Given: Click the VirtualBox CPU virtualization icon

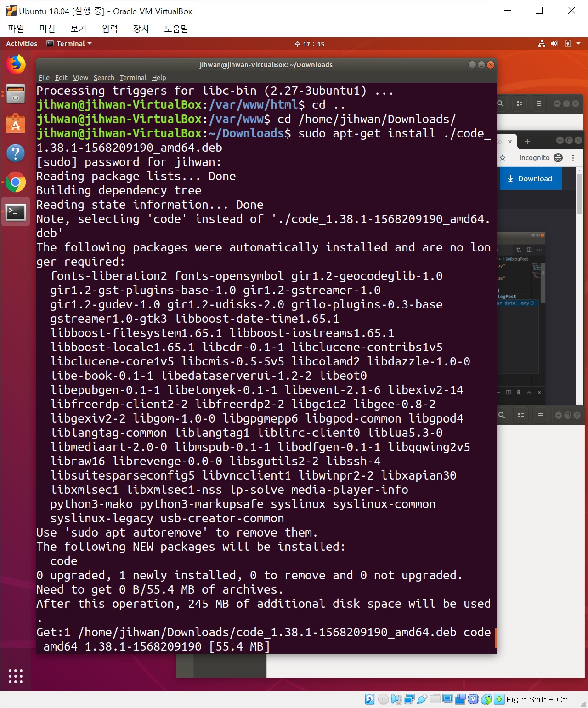Looking at the screenshot, I should tap(473, 699).
